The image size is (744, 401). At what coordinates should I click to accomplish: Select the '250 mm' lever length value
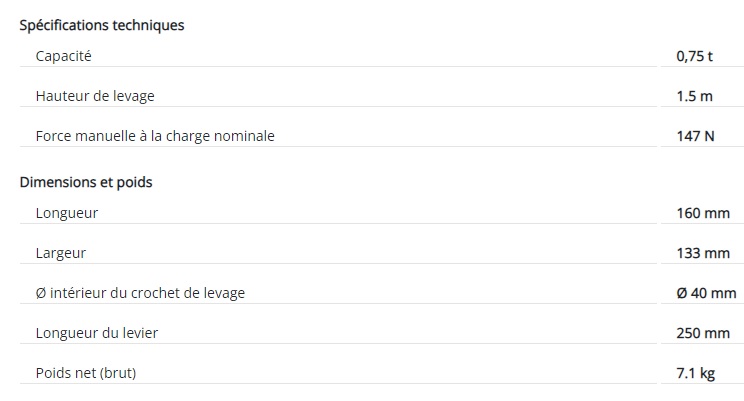click(x=703, y=333)
